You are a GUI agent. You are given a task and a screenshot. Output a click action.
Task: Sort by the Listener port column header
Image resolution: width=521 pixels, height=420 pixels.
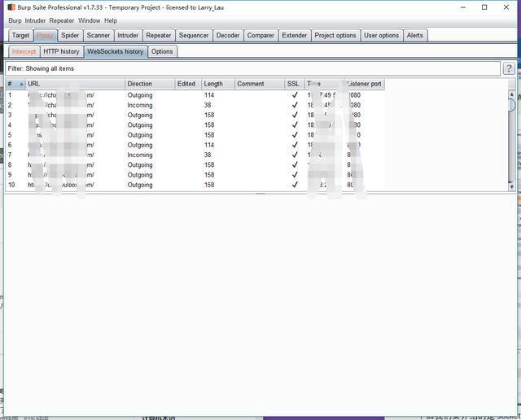pyautogui.click(x=363, y=84)
